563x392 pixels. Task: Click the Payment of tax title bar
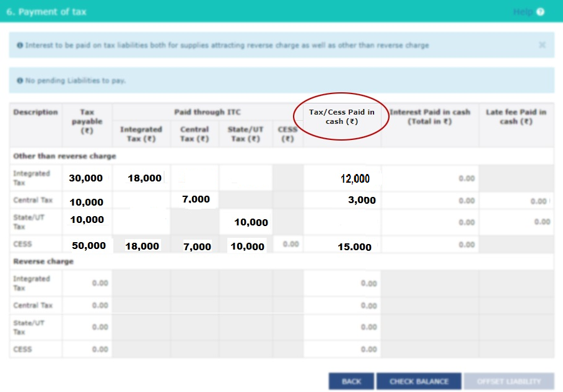tap(45, 12)
